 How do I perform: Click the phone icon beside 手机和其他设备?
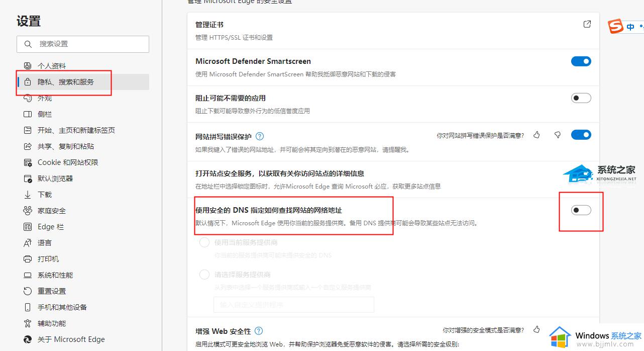[28, 307]
